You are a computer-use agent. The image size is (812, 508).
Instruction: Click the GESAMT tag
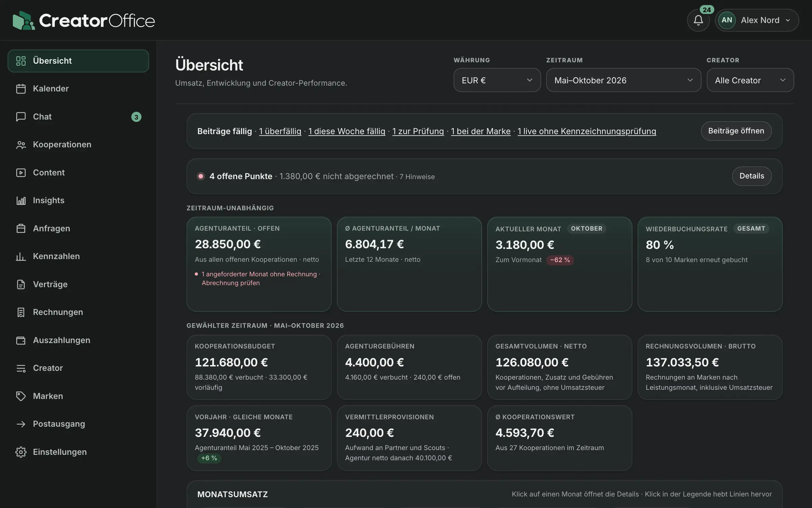[751, 229]
